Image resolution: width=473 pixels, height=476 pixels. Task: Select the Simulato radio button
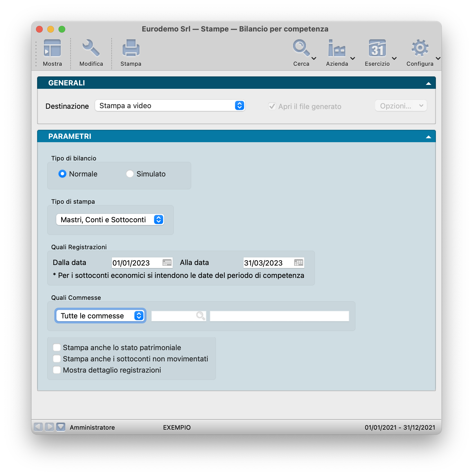[130, 174]
